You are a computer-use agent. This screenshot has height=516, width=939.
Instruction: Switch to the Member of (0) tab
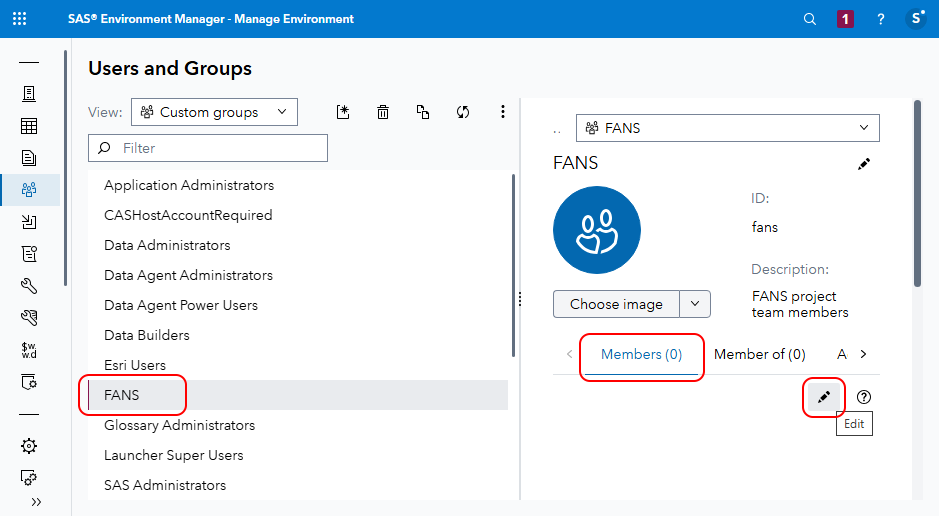tap(759, 354)
